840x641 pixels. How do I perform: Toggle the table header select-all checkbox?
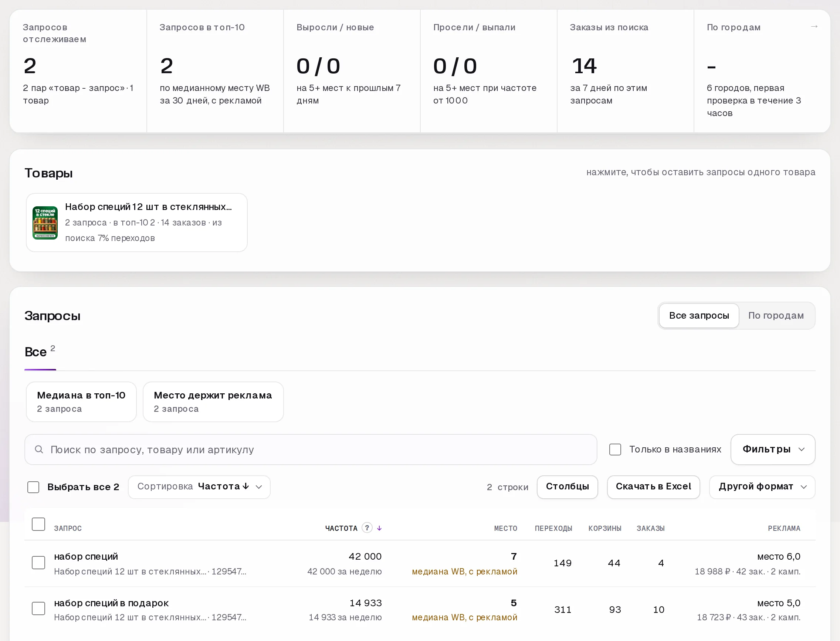tap(38, 524)
